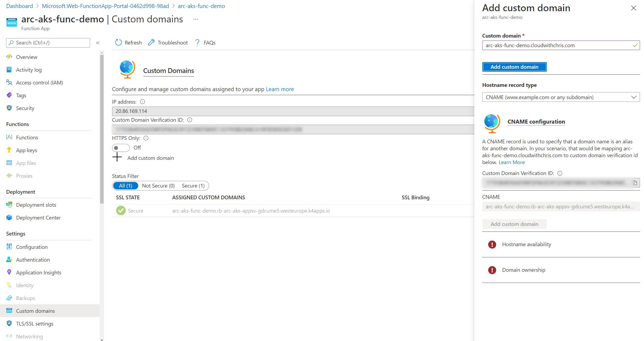Click the plus icon for Add custom domain
Viewport: 644px width, 341px height.
(117, 157)
